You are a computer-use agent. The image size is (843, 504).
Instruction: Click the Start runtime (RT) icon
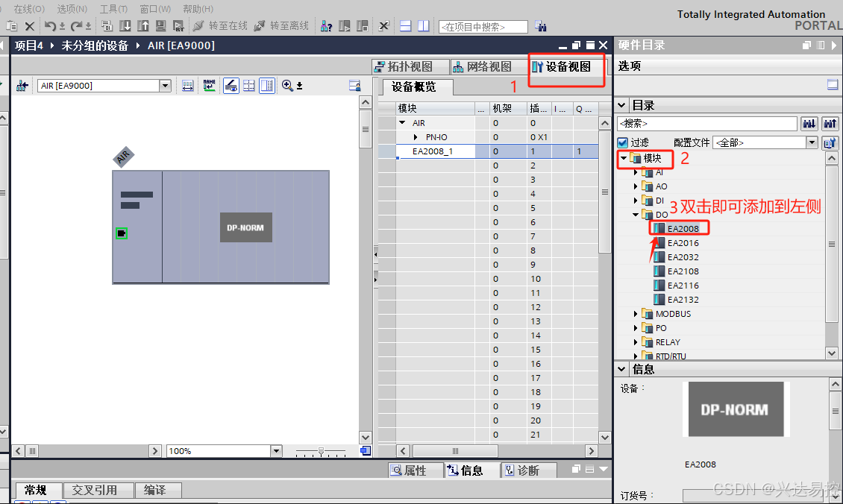178,26
